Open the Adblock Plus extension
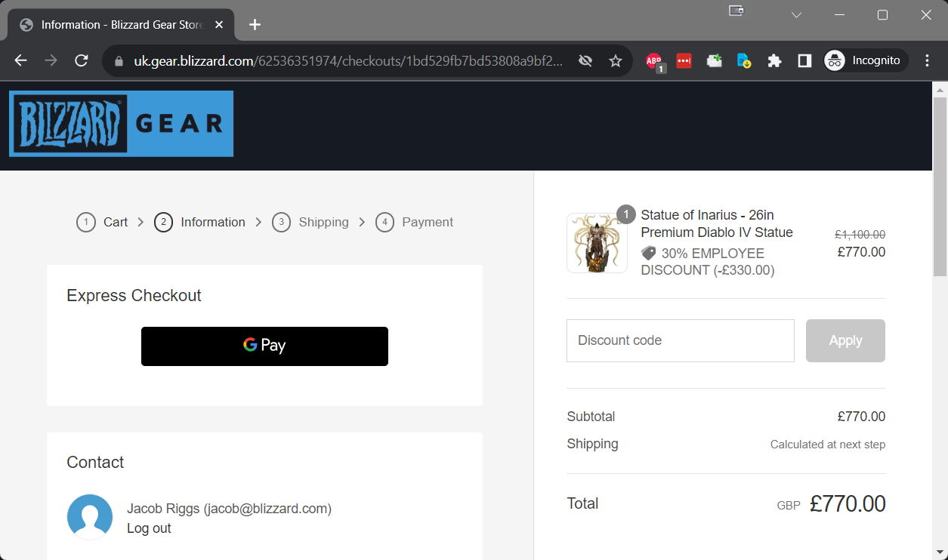The width and height of the screenshot is (948, 560). pos(655,62)
